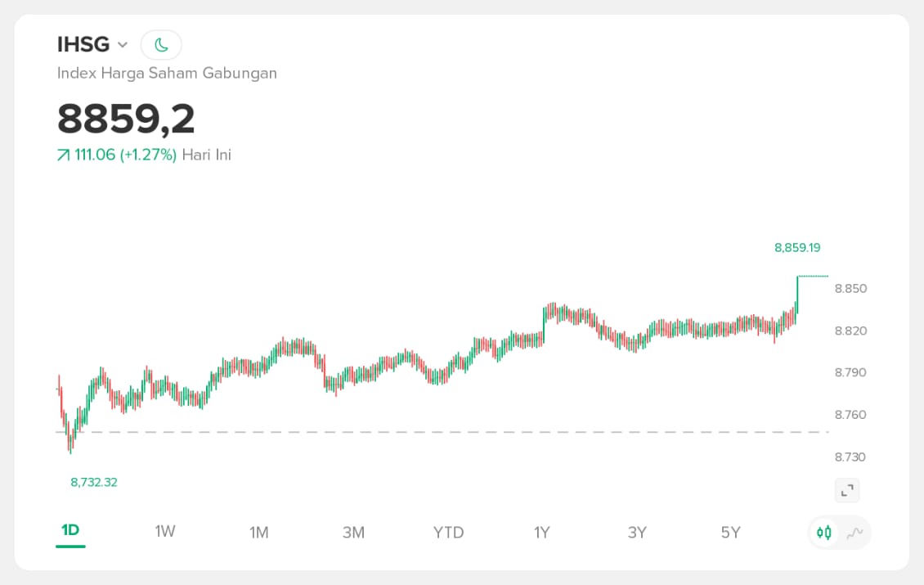The height and width of the screenshot is (585, 924).
Task: Open the 3Y time range
Action: point(637,532)
